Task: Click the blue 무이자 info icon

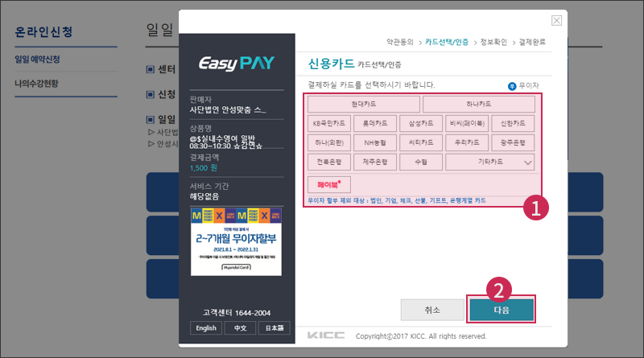Action: pyautogui.click(x=512, y=86)
